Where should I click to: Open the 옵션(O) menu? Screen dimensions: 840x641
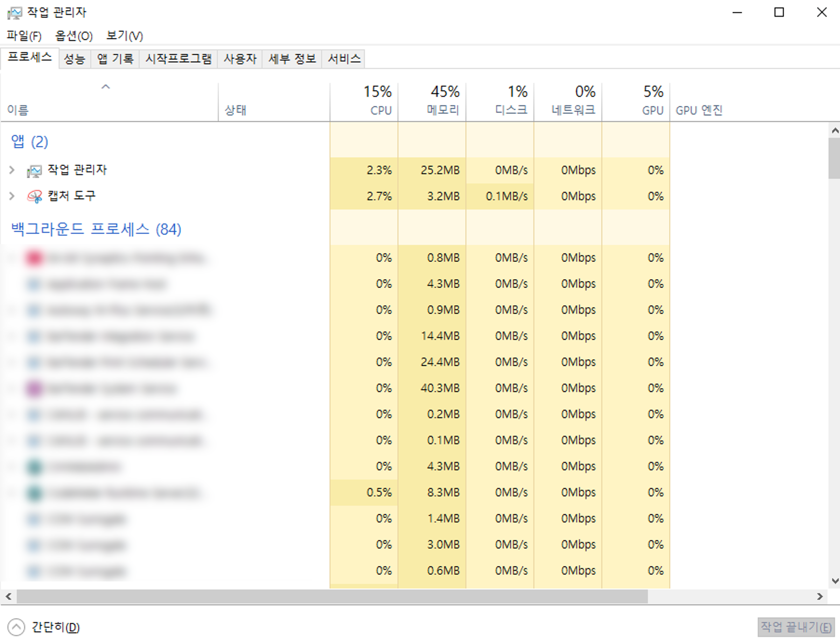(73, 36)
